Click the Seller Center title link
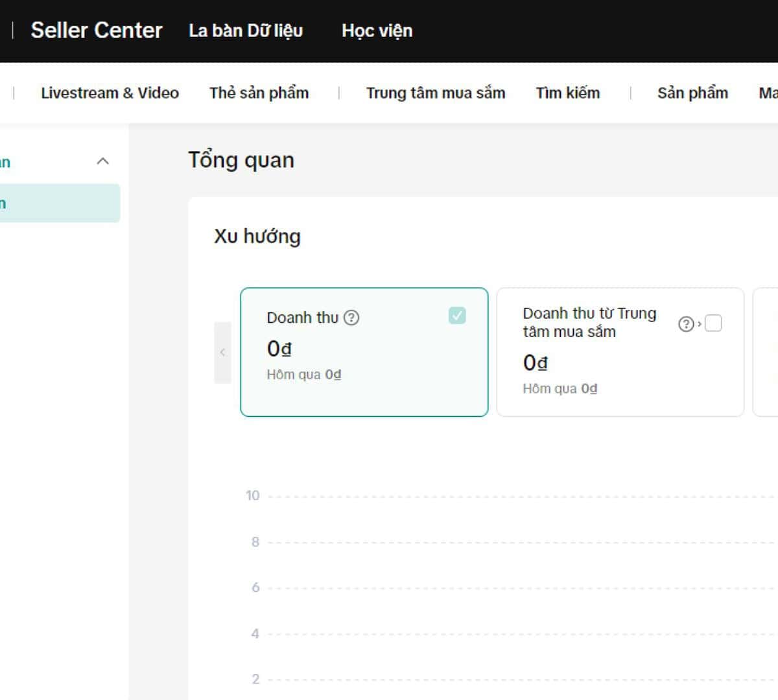This screenshot has height=700, width=778. (x=97, y=30)
